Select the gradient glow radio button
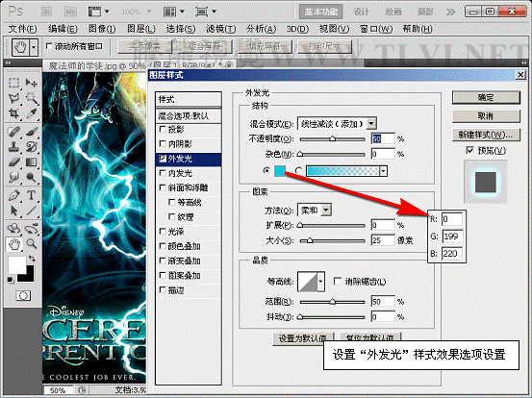 (298, 170)
